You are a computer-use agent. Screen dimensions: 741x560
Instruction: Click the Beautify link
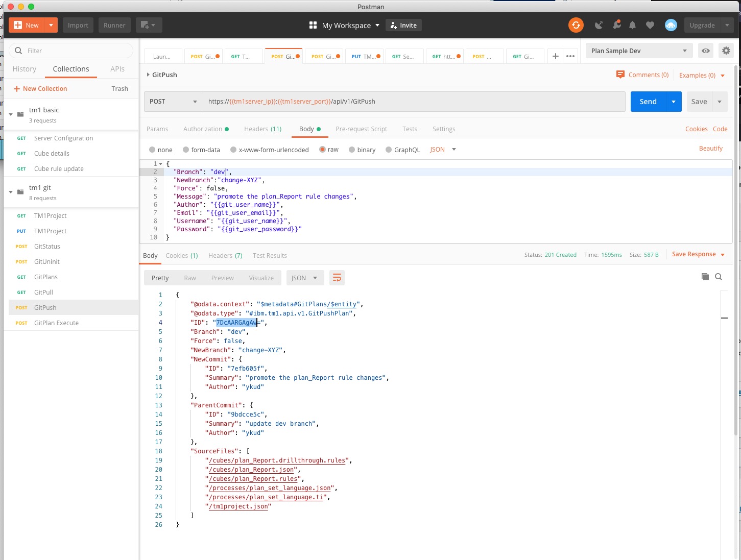click(711, 149)
